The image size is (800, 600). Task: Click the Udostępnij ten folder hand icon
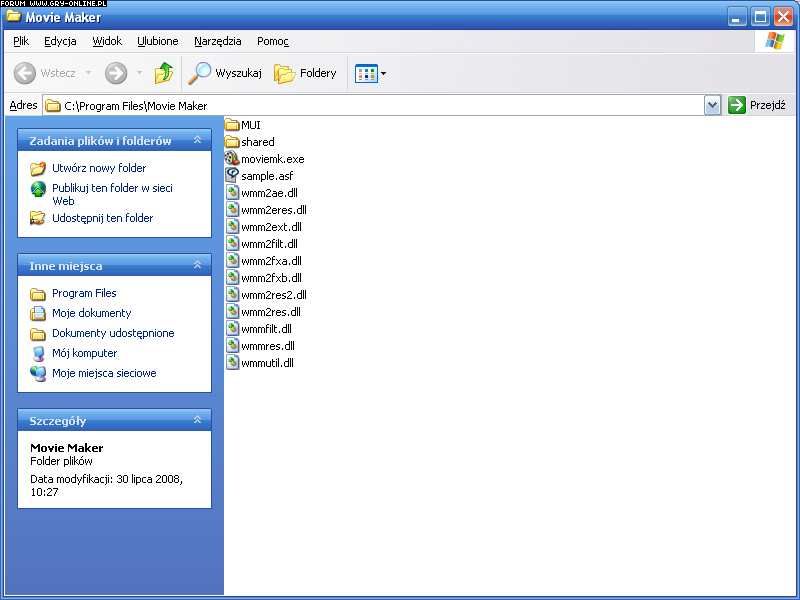click(38, 218)
